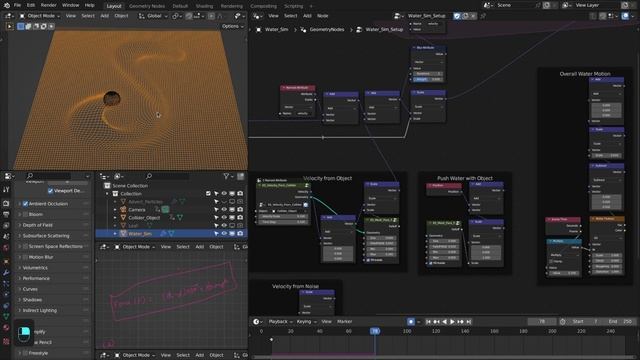Toggle Collider_Object render camera icon
Viewport: 640px width, 360px height.
[x=240, y=218]
